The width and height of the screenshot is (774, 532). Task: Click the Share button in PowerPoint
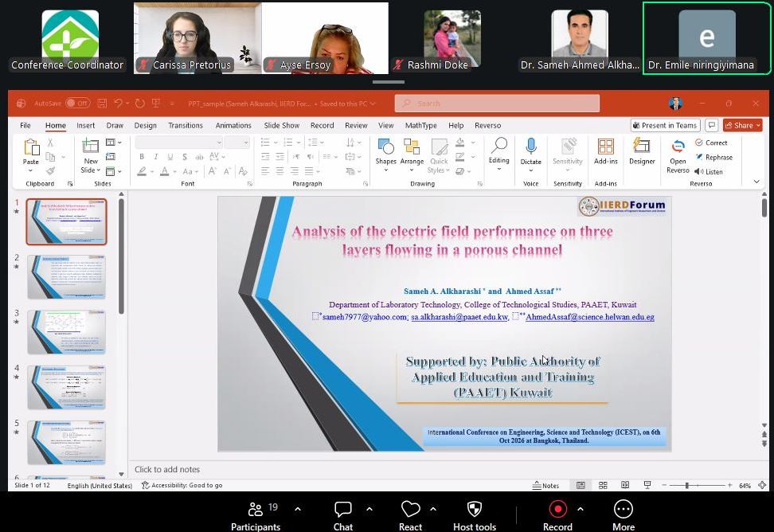pos(742,125)
